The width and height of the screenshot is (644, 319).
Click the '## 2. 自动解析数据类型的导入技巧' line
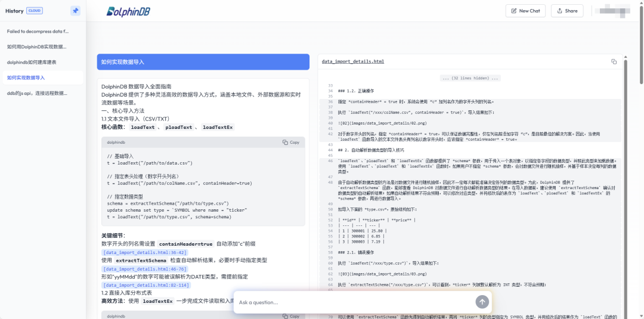tap(372, 150)
